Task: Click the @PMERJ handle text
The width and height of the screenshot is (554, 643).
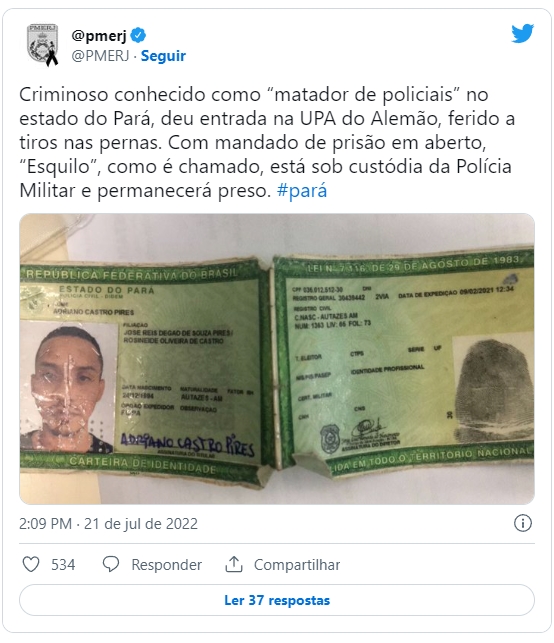Action: tap(100, 56)
